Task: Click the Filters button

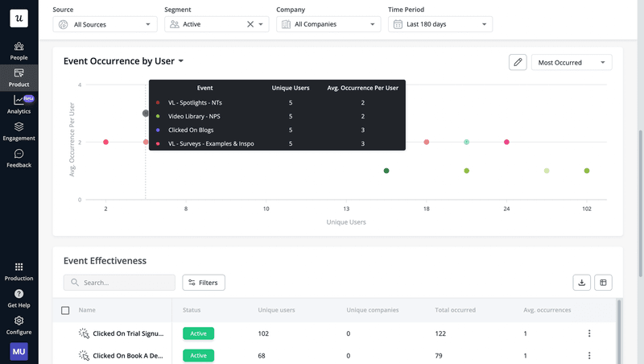Action: pyautogui.click(x=204, y=283)
